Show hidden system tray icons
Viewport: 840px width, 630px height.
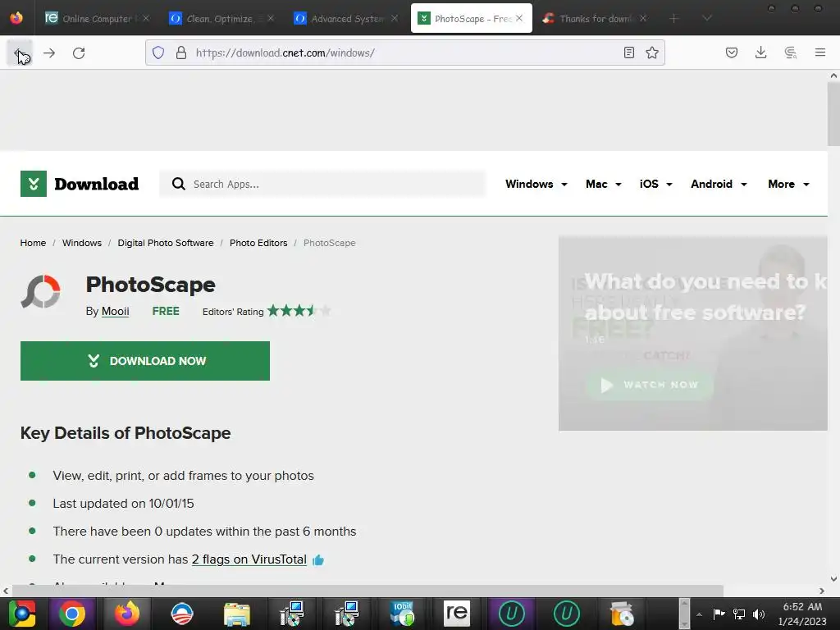point(699,614)
